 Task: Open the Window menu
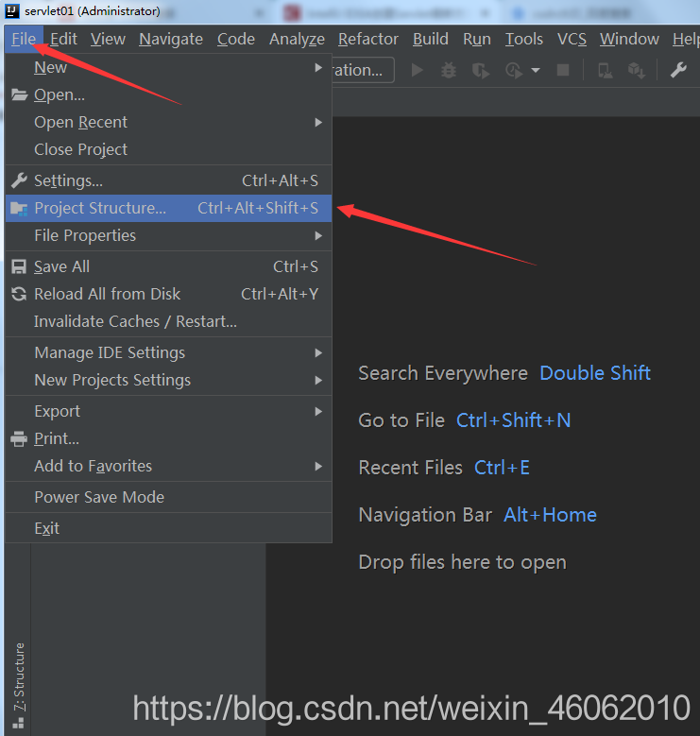[x=630, y=39]
